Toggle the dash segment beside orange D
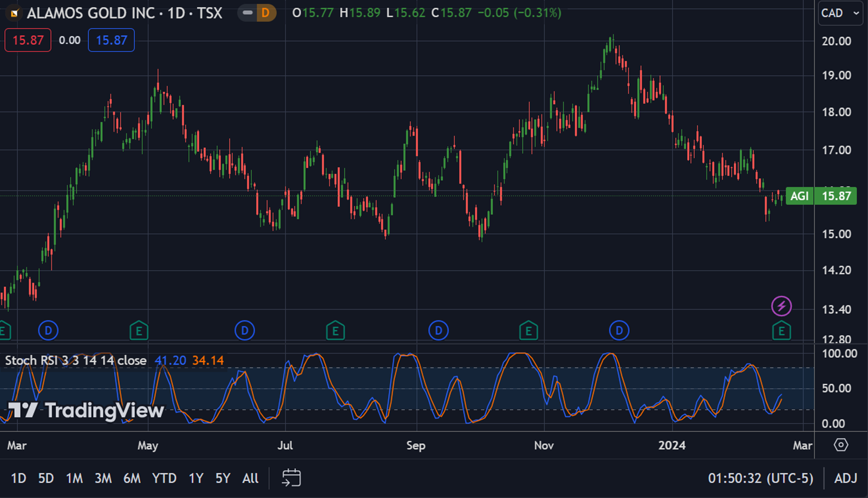The height and width of the screenshot is (498, 868). point(247,13)
